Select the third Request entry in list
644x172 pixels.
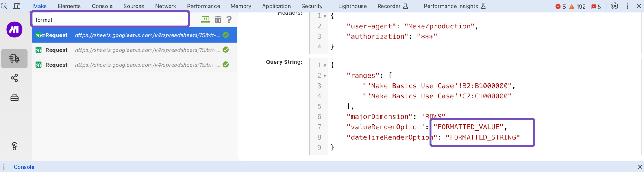point(134,65)
